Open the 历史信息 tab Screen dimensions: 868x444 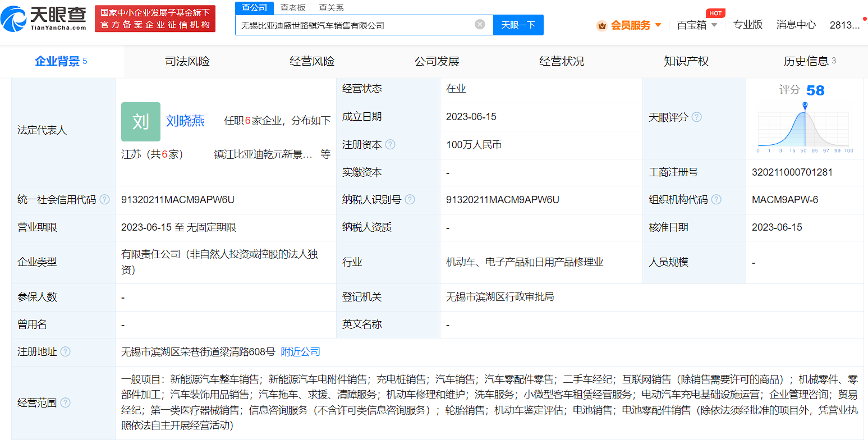(x=809, y=61)
